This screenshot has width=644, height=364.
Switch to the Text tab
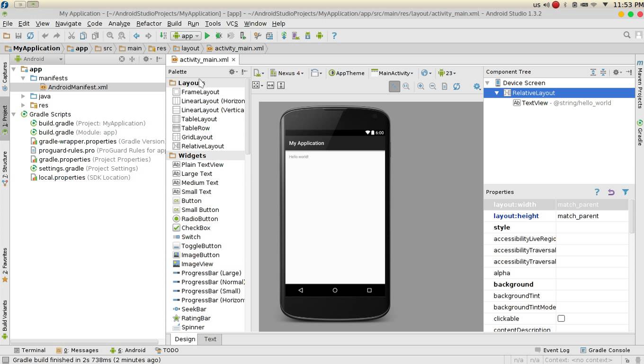point(210,339)
